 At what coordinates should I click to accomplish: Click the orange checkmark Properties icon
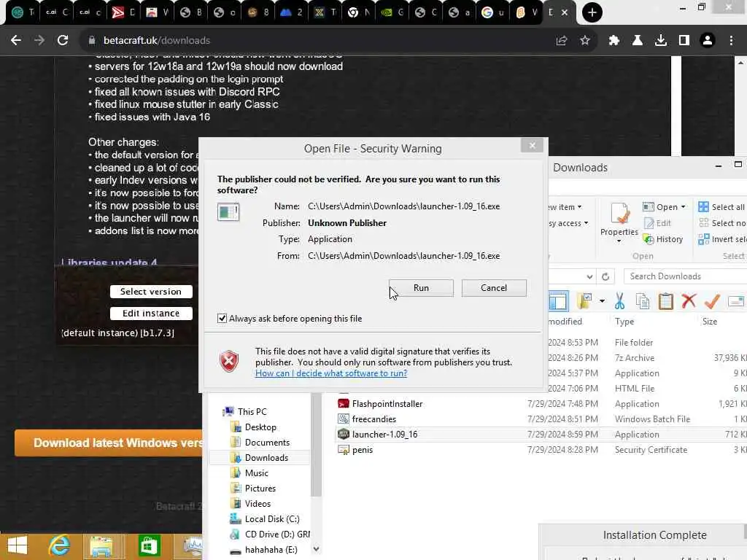pyautogui.click(x=712, y=301)
